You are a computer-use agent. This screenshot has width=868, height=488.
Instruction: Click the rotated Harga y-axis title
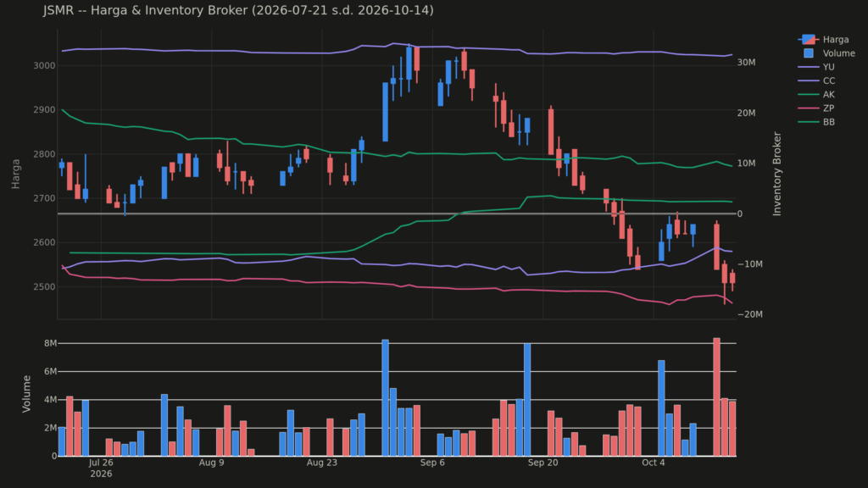pos(15,174)
